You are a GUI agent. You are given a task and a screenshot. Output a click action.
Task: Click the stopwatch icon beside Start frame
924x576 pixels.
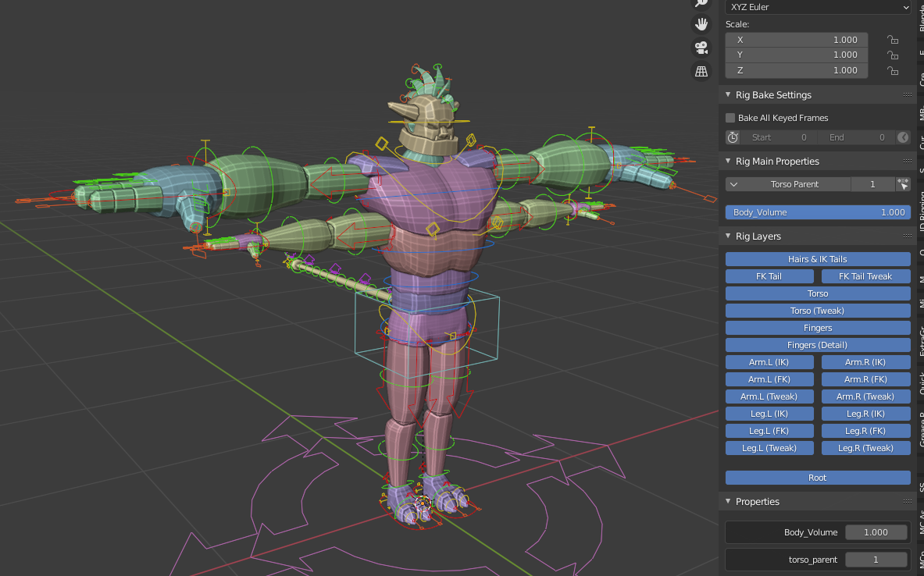click(x=733, y=137)
